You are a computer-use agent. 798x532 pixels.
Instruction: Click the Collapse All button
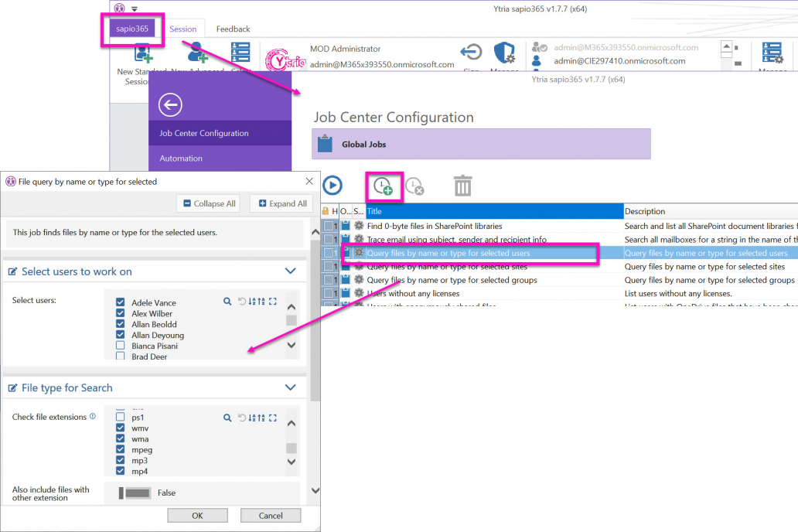click(210, 203)
